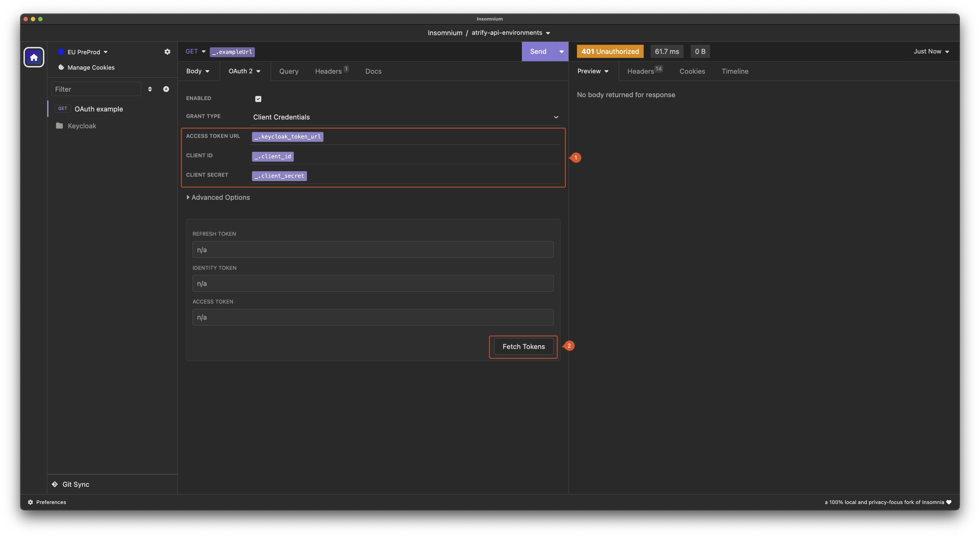This screenshot has width=980, height=537.
Task: Open Preferences gear in status bar
Action: 30,502
